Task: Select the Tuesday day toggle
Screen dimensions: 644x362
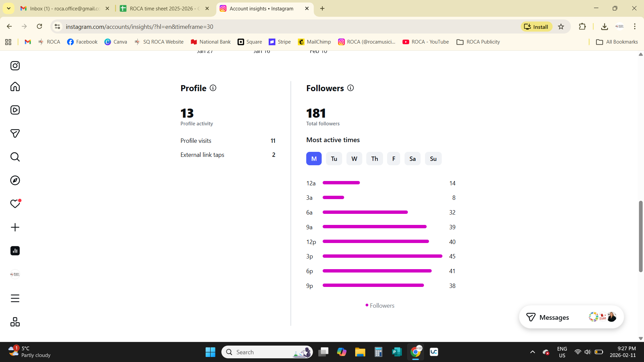Action: (334, 159)
